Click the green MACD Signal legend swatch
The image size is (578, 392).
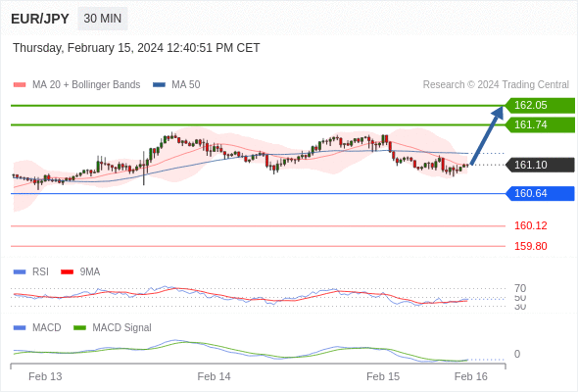[x=79, y=328]
